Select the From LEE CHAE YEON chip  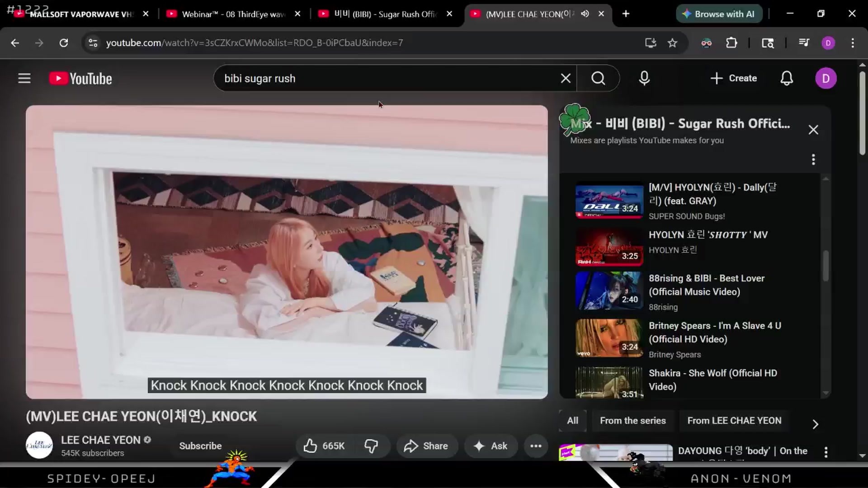point(734,421)
